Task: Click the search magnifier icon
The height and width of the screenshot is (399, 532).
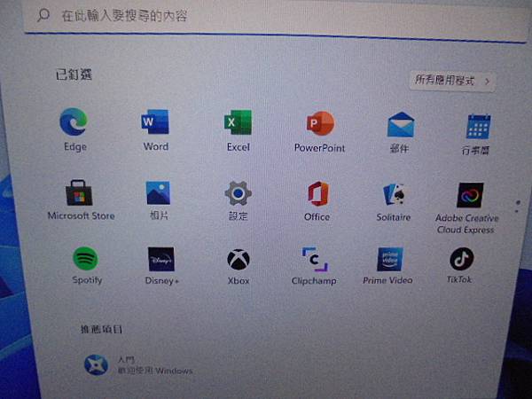Action: pyautogui.click(x=43, y=15)
